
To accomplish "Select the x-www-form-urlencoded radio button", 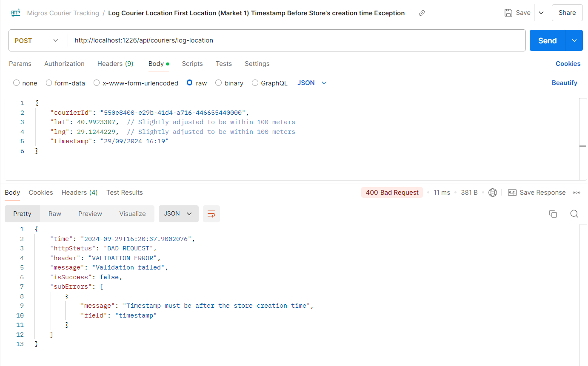I will click(x=97, y=83).
